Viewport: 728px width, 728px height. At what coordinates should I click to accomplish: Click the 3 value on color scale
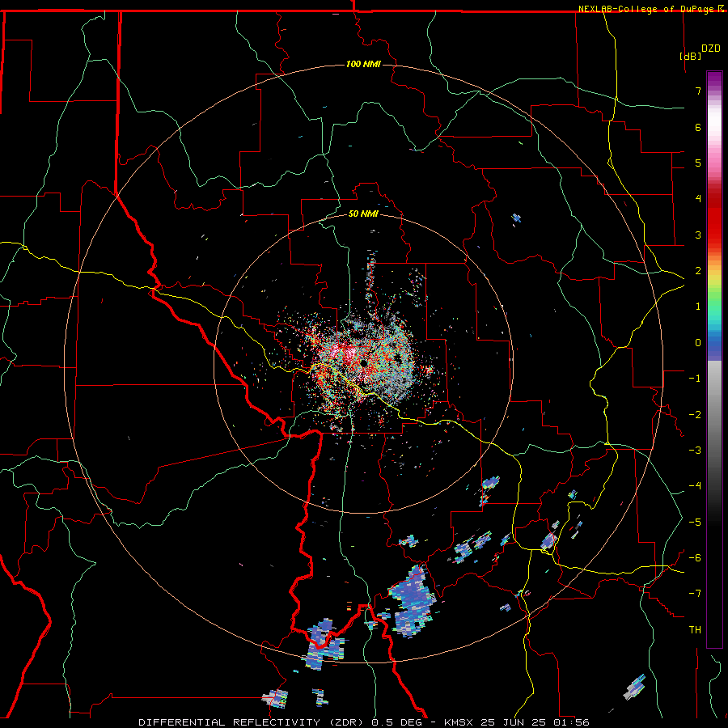698,235
